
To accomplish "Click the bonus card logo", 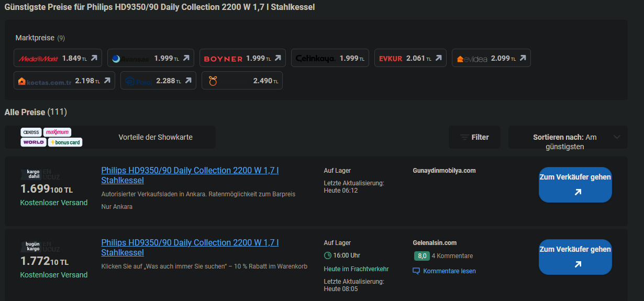I will pos(65,142).
